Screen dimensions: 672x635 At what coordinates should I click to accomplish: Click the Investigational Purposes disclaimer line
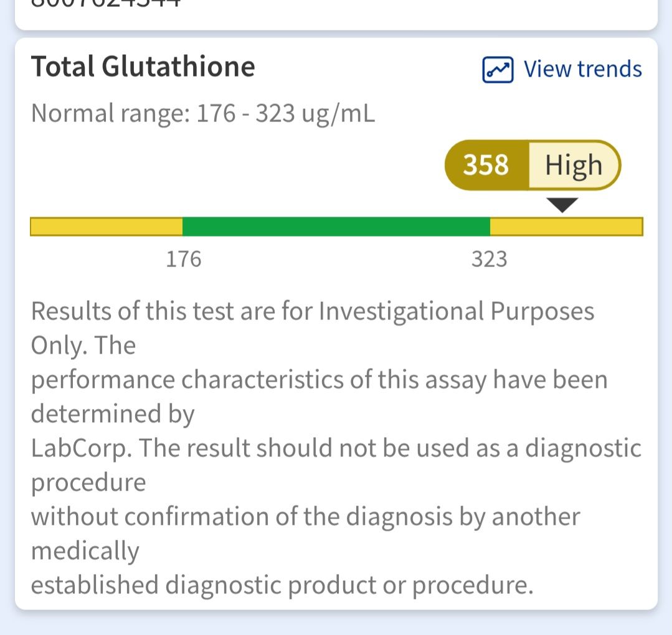[313, 311]
